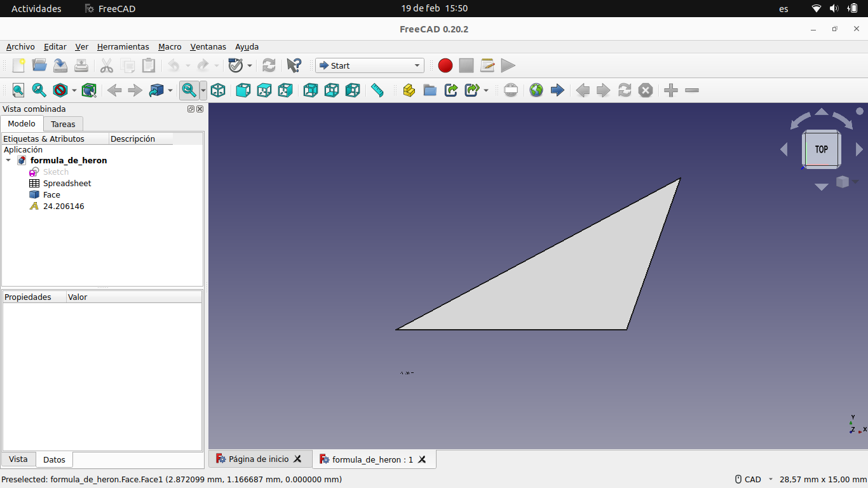Click the What's This help cursor icon

[294, 65]
